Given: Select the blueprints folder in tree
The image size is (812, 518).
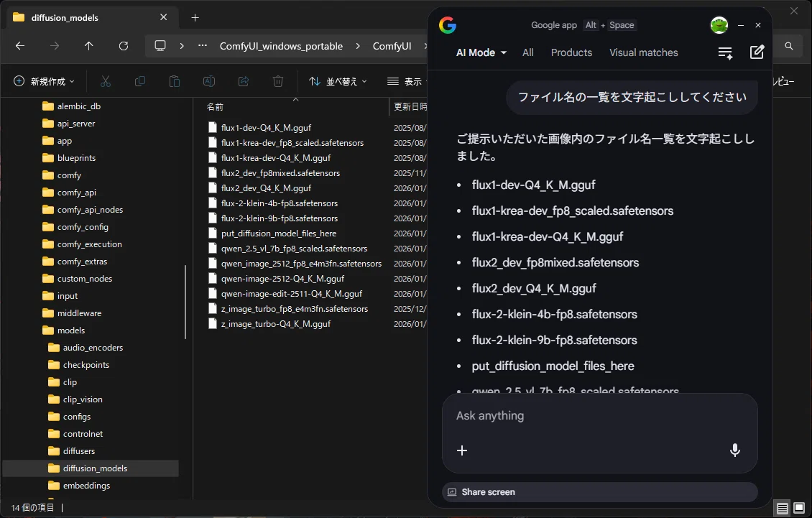Looking at the screenshot, I should click(76, 158).
